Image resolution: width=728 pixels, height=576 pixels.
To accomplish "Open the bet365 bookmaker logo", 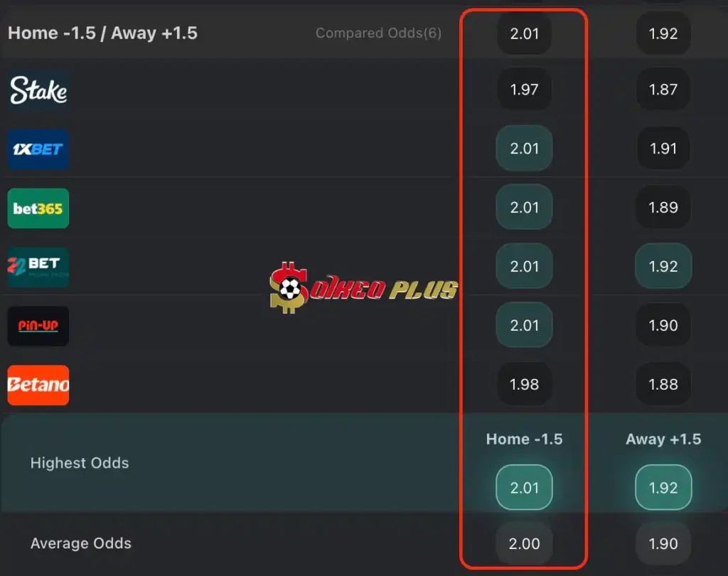I will (x=38, y=208).
